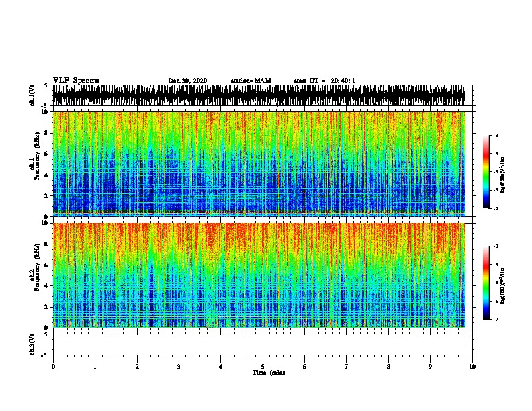Click tick label "4" on the Time axis
The width and height of the screenshot is (532, 411).
[221, 367]
